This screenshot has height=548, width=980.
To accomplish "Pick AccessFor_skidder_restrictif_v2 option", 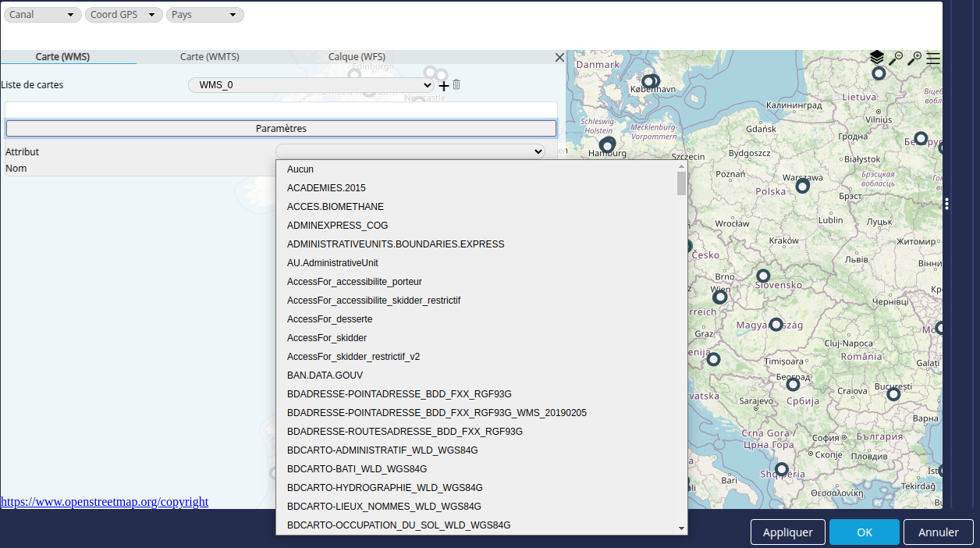I will pos(476,357).
